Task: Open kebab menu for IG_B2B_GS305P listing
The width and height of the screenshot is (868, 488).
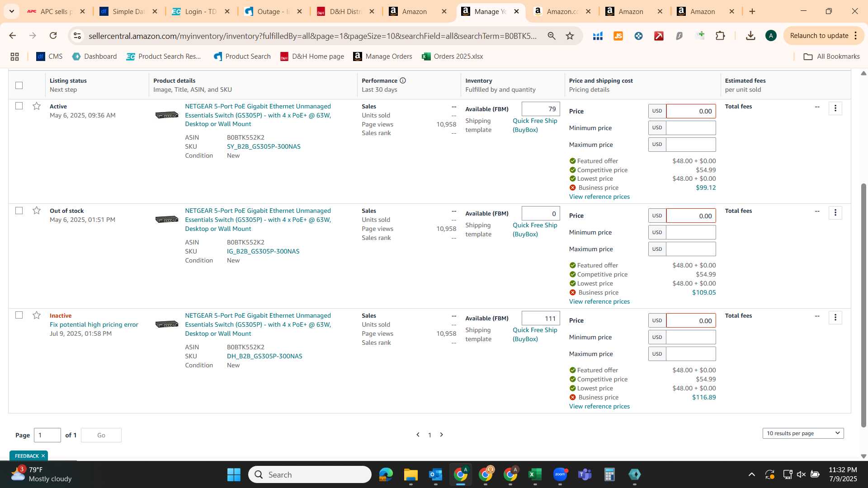Action: coord(835,213)
